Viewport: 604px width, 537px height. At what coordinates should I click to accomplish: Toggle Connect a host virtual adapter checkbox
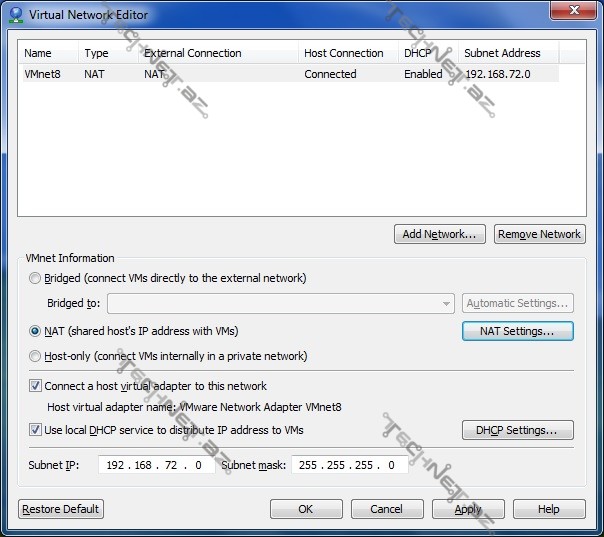pos(35,386)
